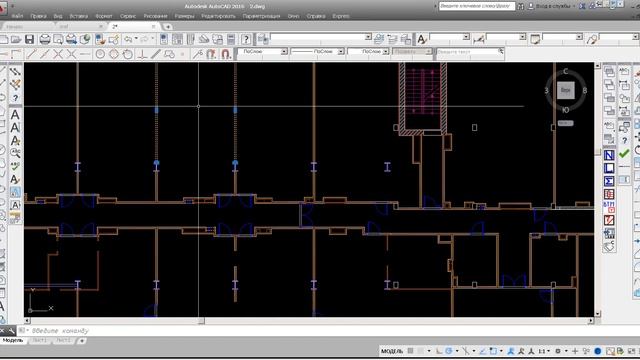Click the vertical scrollbar down arrow
This screenshot has width=640, height=360.
pyautogui.click(x=598, y=314)
